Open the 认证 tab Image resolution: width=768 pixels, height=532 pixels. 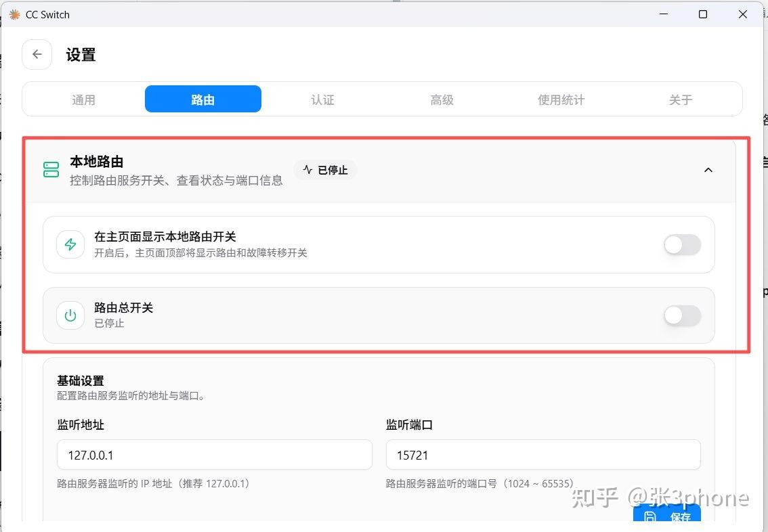[322, 100]
